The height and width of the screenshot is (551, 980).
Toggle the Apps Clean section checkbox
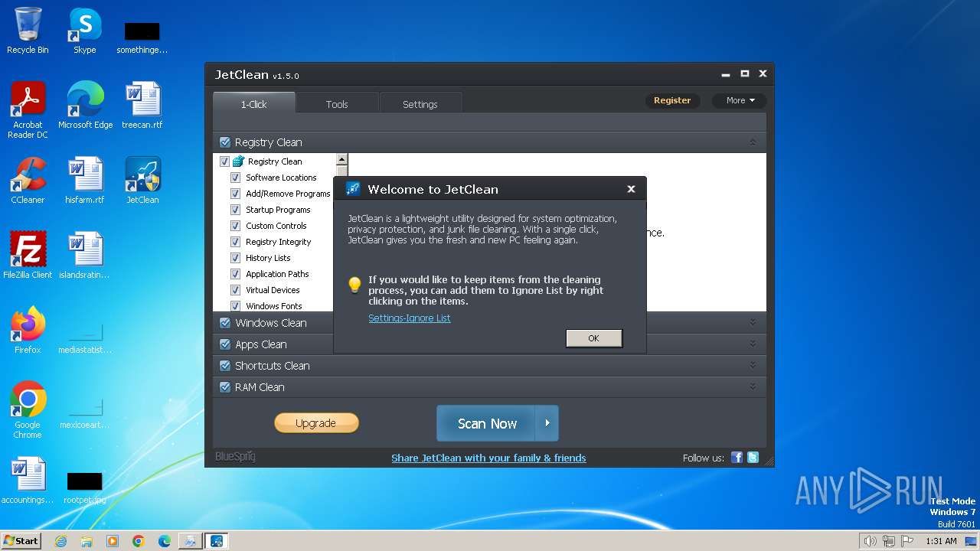(224, 344)
